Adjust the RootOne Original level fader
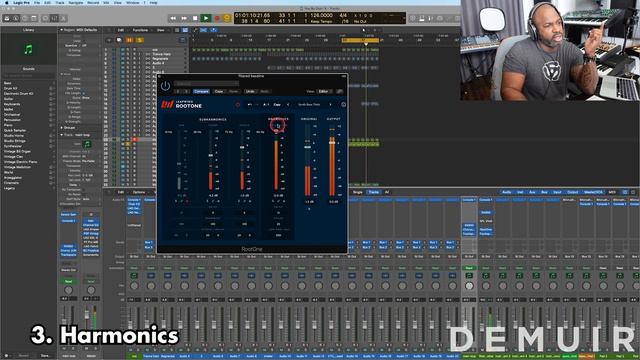Screen dimensions: 640x360 [307, 147]
